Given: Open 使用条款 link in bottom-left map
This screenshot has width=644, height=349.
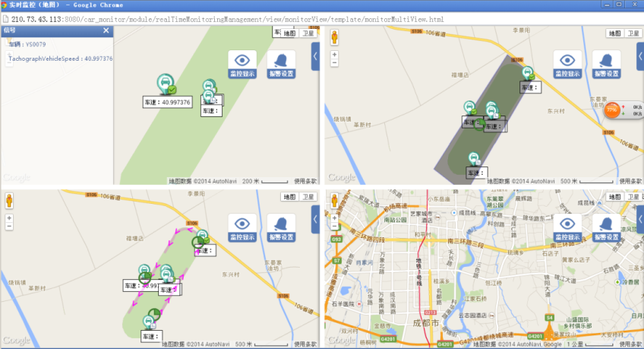Looking at the screenshot, I should point(305,344).
